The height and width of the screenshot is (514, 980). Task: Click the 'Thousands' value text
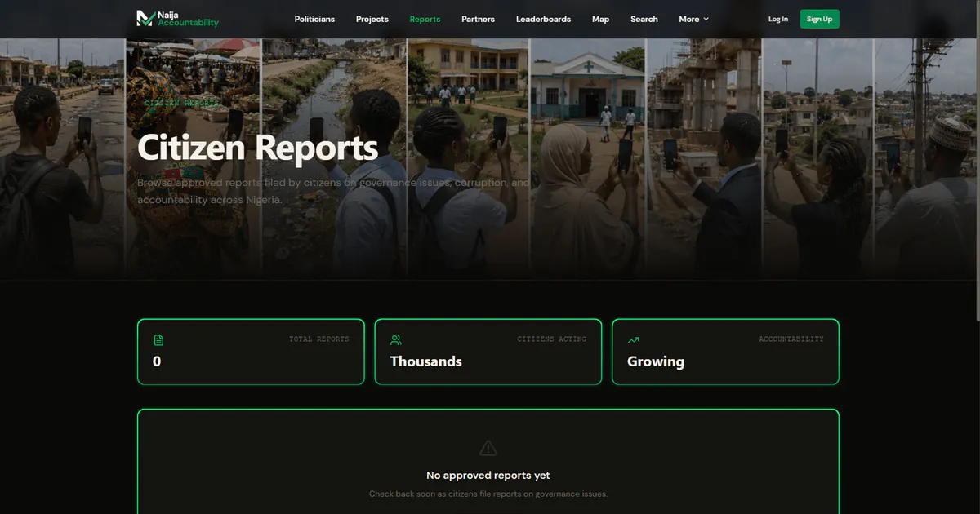coord(425,361)
